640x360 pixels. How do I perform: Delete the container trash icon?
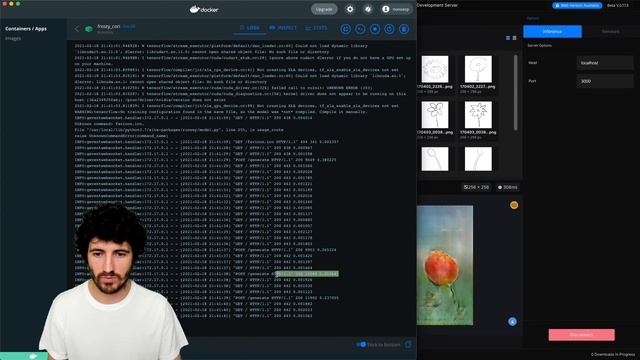(404, 29)
